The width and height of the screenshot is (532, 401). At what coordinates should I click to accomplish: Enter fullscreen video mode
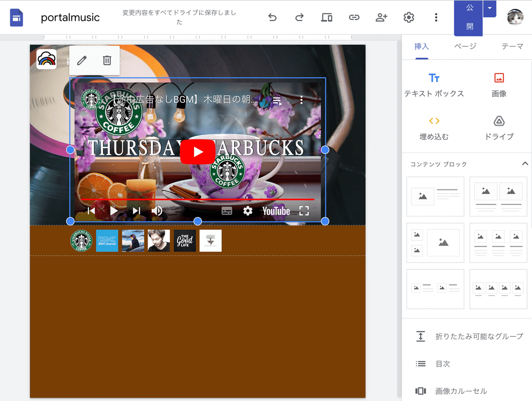(x=304, y=211)
